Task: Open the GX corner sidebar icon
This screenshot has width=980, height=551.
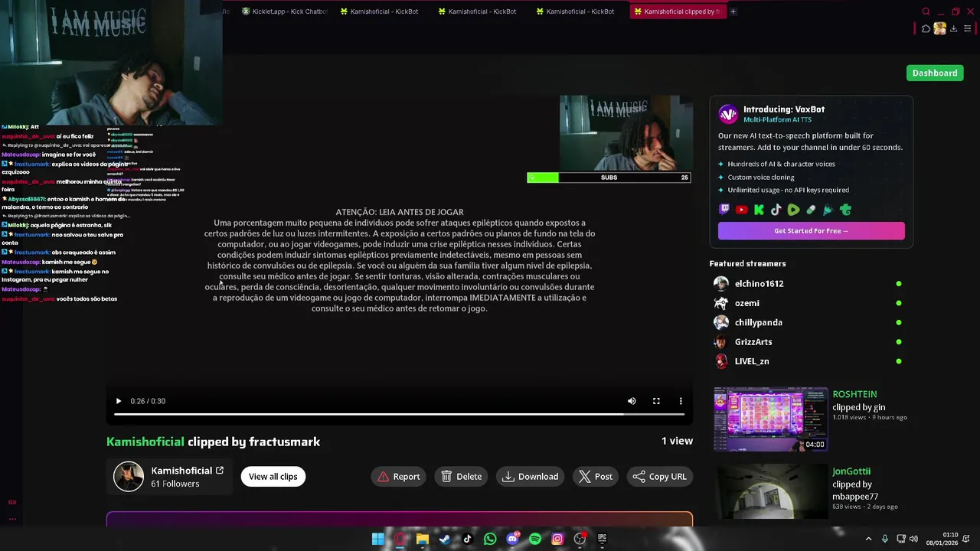Action: click(x=12, y=502)
